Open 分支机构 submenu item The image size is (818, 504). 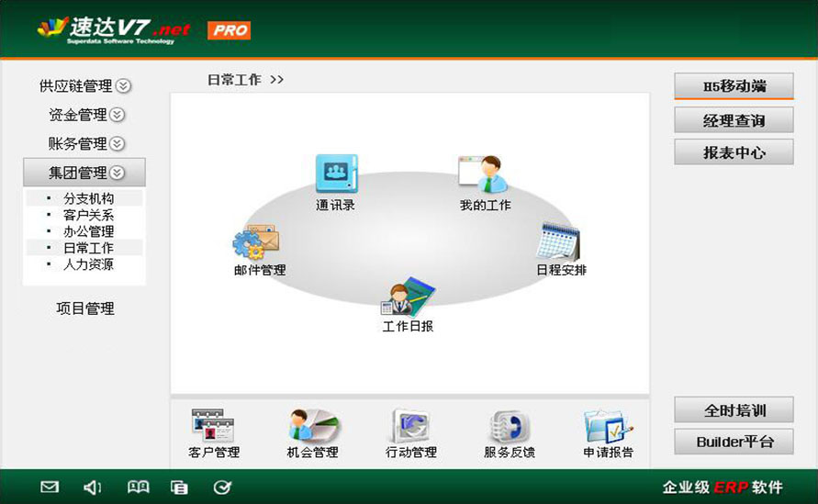tap(89, 198)
